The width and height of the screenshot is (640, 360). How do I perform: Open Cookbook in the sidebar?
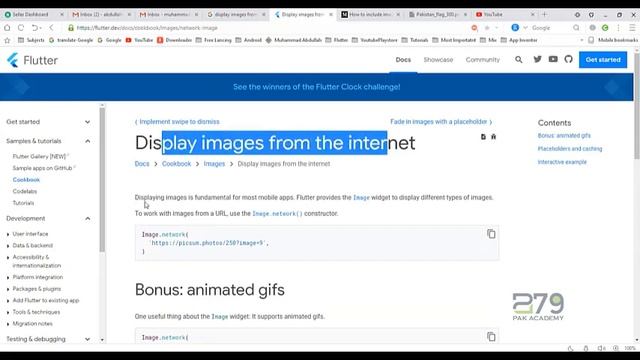tap(26, 180)
